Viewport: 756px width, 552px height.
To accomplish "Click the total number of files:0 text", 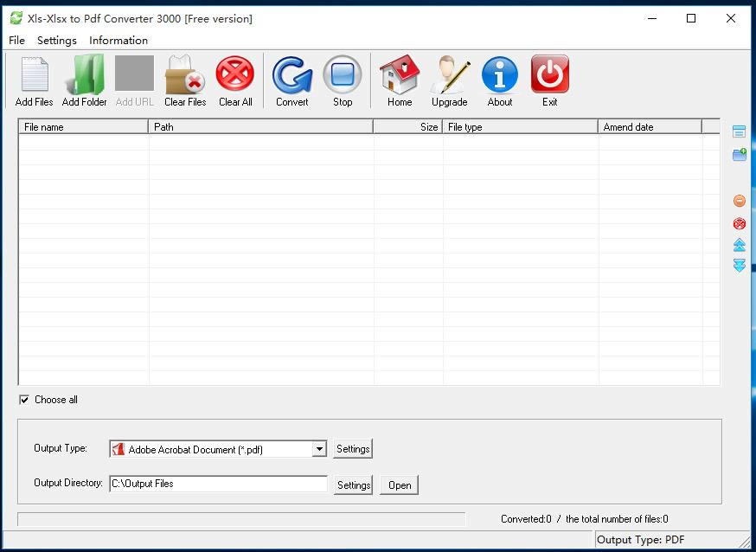I will tap(617, 519).
